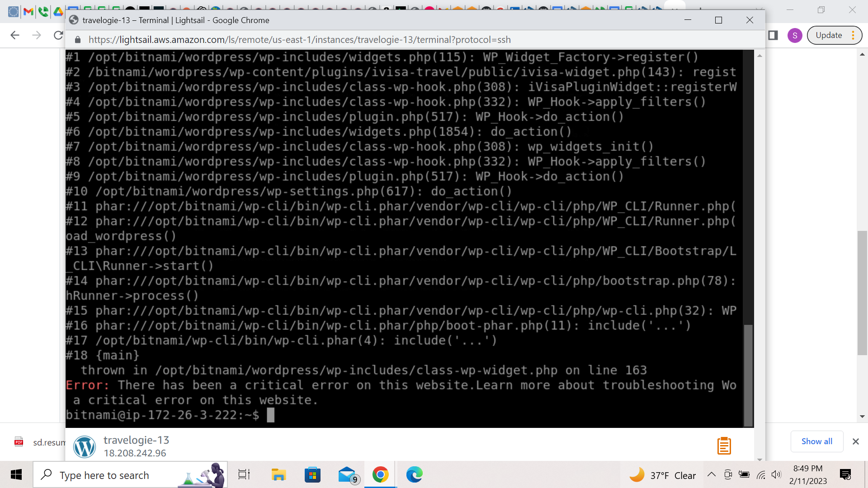
Task: Open the Mail app showing 9 notifications
Action: pos(346,474)
